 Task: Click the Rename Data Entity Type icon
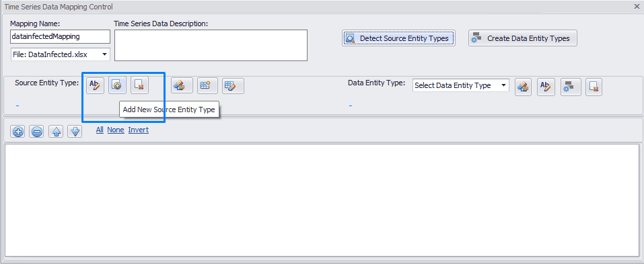coord(546,87)
